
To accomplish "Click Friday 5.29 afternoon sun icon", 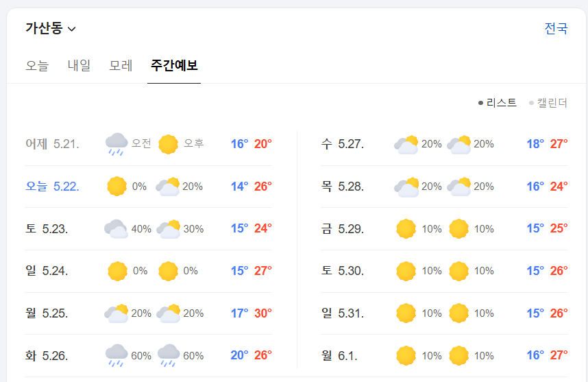I will 458,228.
